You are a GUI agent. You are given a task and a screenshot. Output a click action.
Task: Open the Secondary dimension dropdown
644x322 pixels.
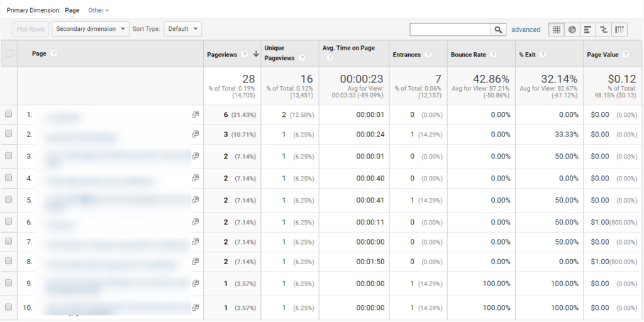click(x=91, y=29)
